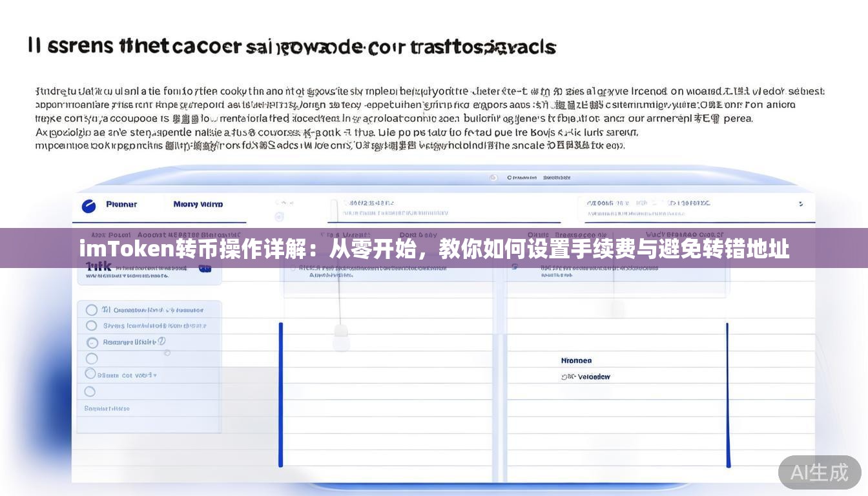The image size is (868, 496).
Task: Enable the third option's circular toggle in the list
Action: pyautogui.click(x=92, y=342)
